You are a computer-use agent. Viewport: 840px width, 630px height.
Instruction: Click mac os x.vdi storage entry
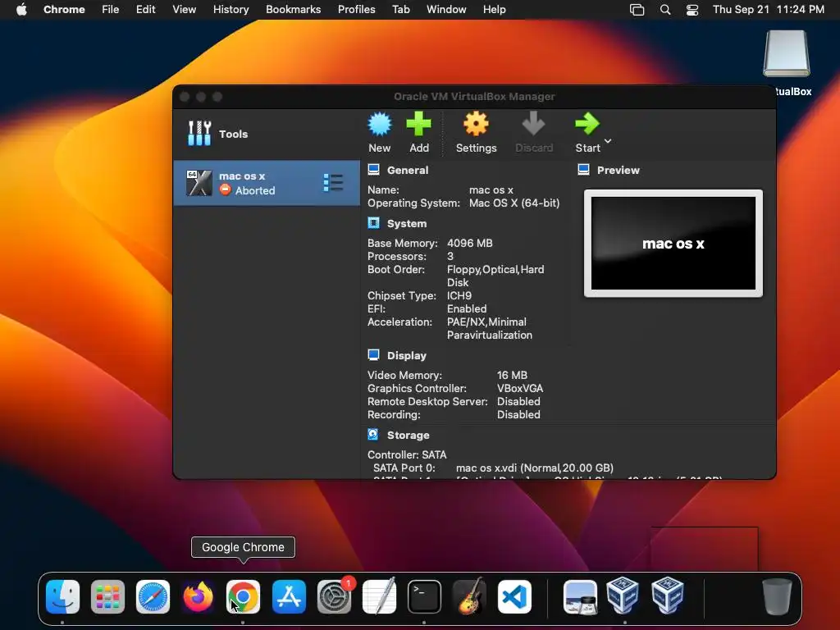pos(535,468)
